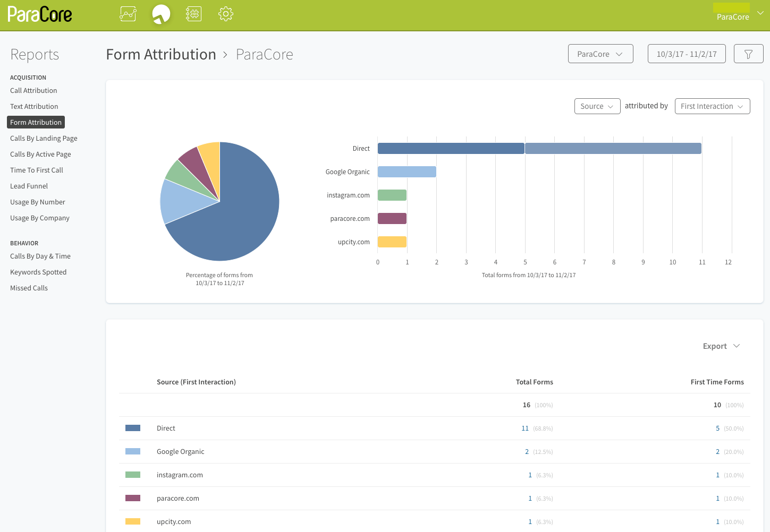This screenshot has width=770, height=532.
Task: Open the Source grouping dropdown
Action: click(x=597, y=106)
